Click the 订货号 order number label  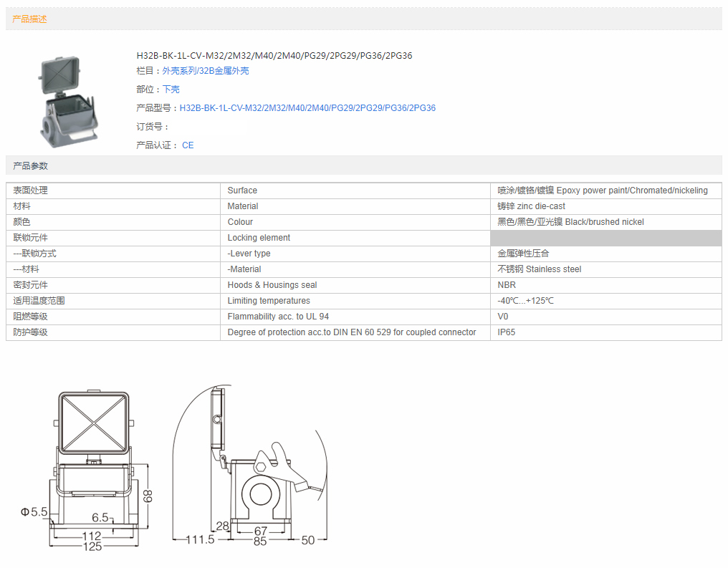(x=153, y=127)
